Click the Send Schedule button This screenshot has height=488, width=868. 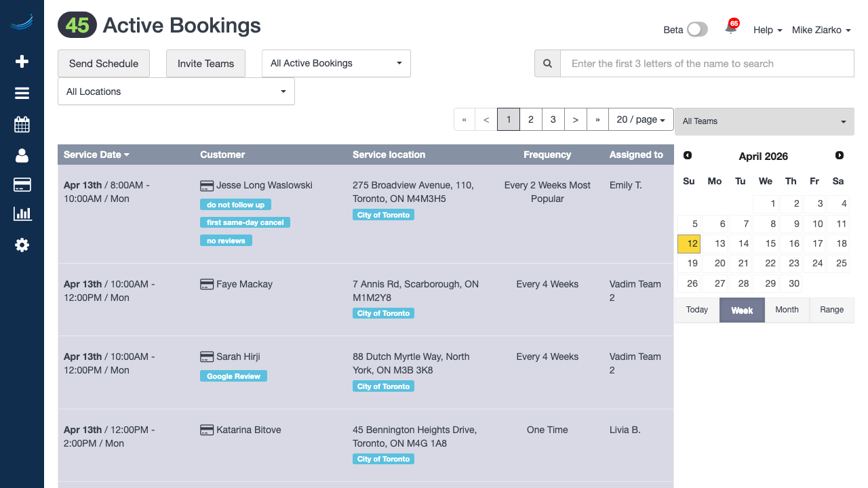coord(104,64)
